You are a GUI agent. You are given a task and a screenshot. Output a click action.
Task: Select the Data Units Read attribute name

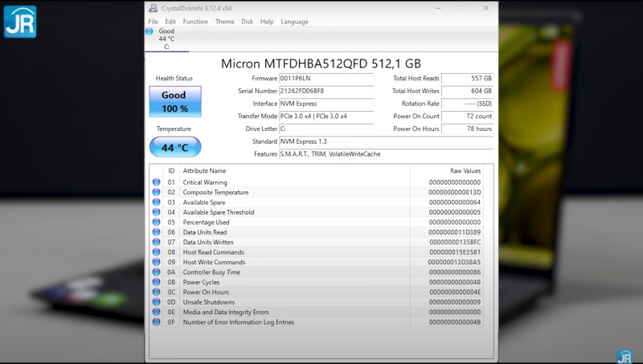pyautogui.click(x=205, y=232)
